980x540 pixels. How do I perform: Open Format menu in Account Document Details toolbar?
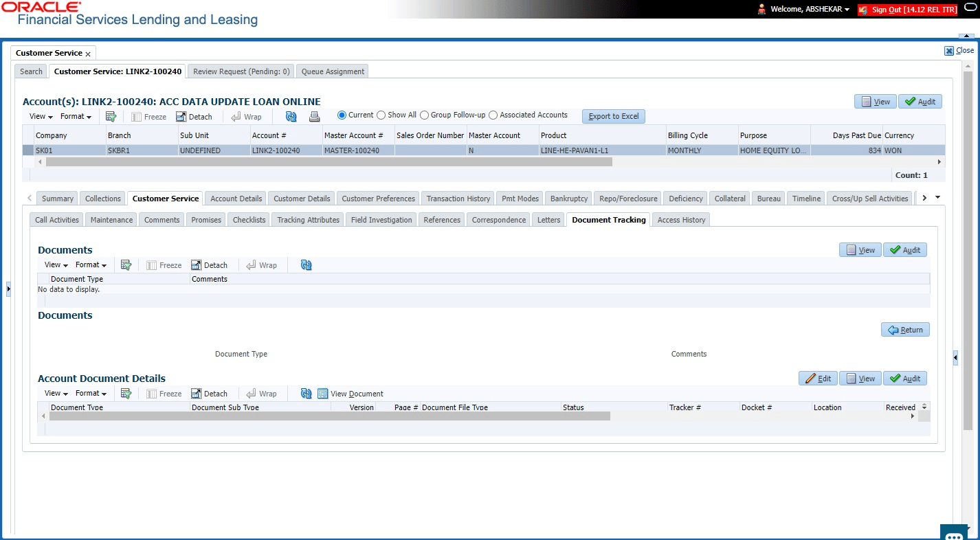(91, 394)
